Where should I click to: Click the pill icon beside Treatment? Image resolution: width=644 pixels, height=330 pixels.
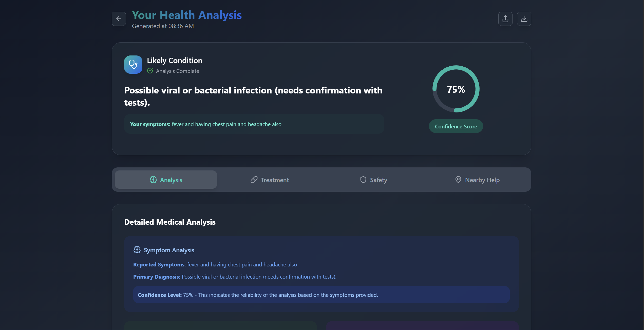pos(254,180)
